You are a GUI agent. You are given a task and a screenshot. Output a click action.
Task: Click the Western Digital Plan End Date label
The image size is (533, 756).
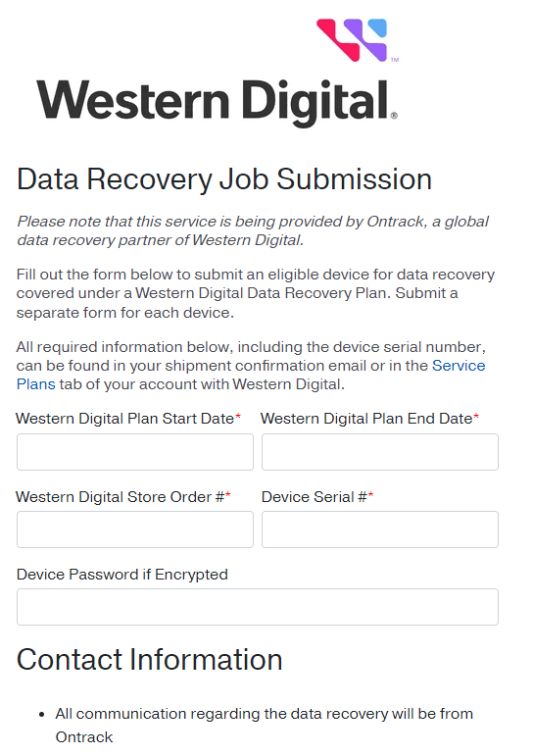pyautogui.click(x=369, y=419)
